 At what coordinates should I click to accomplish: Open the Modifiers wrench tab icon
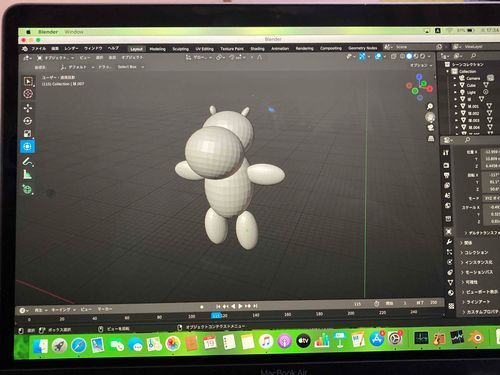click(x=449, y=242)
